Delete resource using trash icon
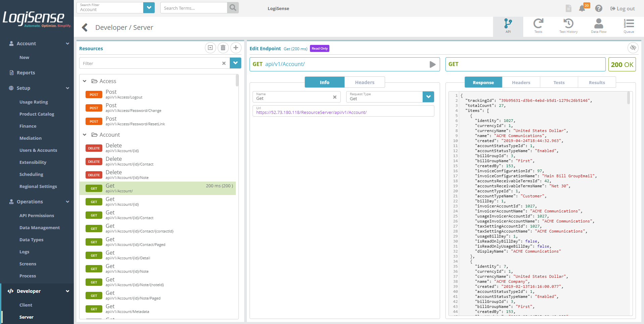644x324 pixels. pos(223,48)
